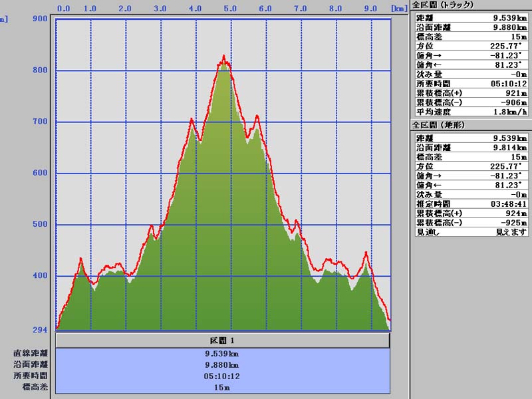Select the 標高差 15m row below the graph

pos(222,386)
